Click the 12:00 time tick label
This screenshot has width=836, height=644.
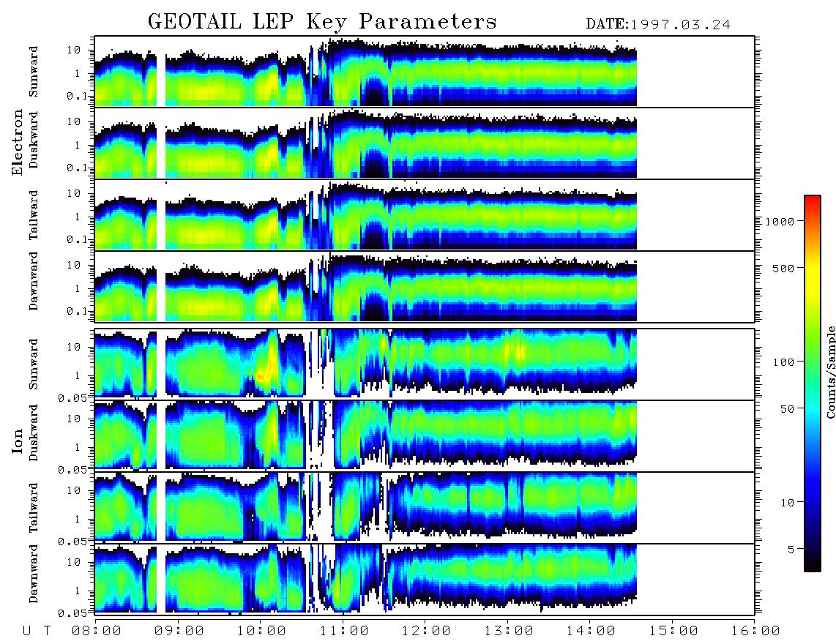426,632
